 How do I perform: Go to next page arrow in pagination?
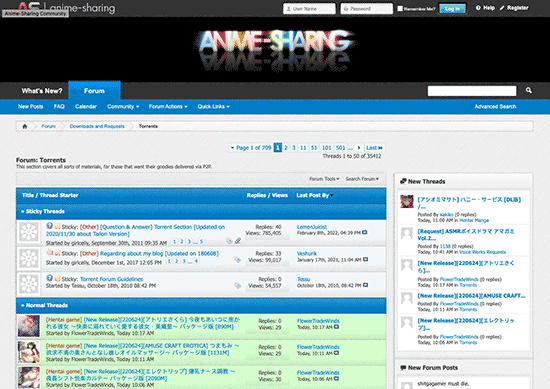pos(359,148)
